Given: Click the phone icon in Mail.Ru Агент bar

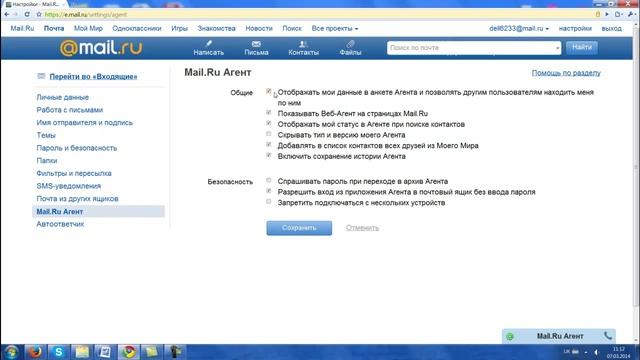Looking at the screenshot, I should click(608, 336).
